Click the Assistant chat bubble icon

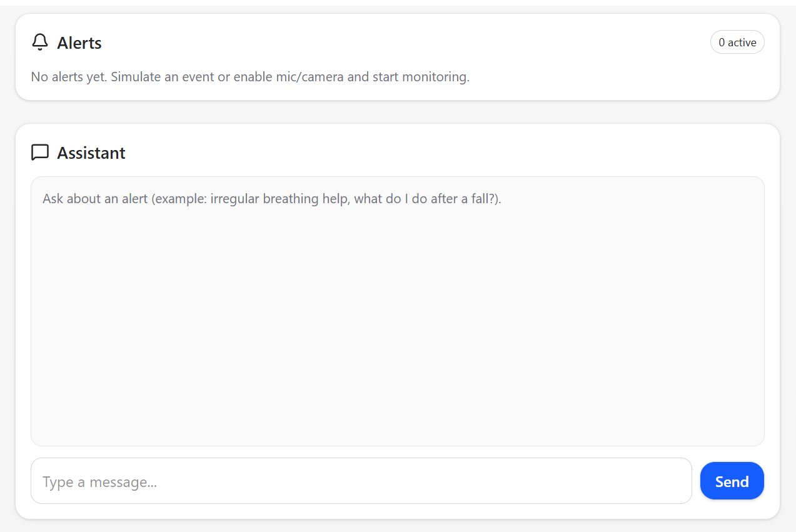click(x=40, y=153)
